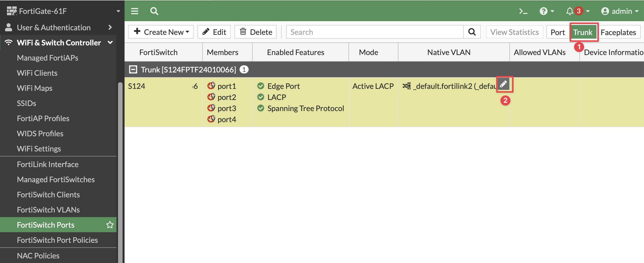Click the Edge Port green check icon
Image resolution: width=644 pixels, height=263 pixels.
coord(261,86)
